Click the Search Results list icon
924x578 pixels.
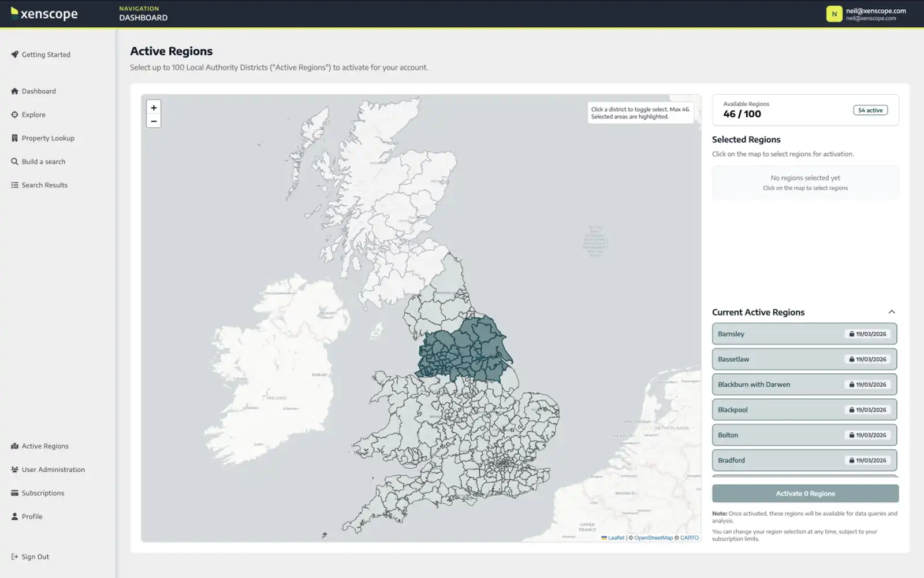[14, 185]
